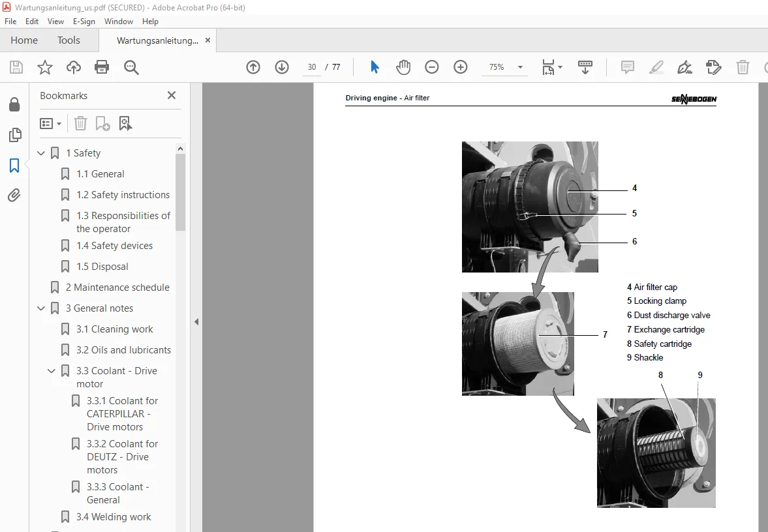
Task: Select the Wartungsanleitung document tab
Action: (x=157, y=40)
